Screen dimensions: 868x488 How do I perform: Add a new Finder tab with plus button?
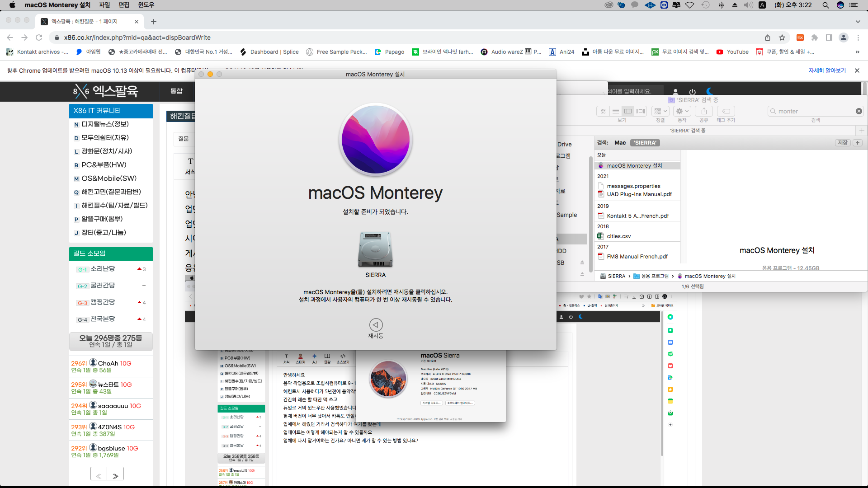click(862, 131)
